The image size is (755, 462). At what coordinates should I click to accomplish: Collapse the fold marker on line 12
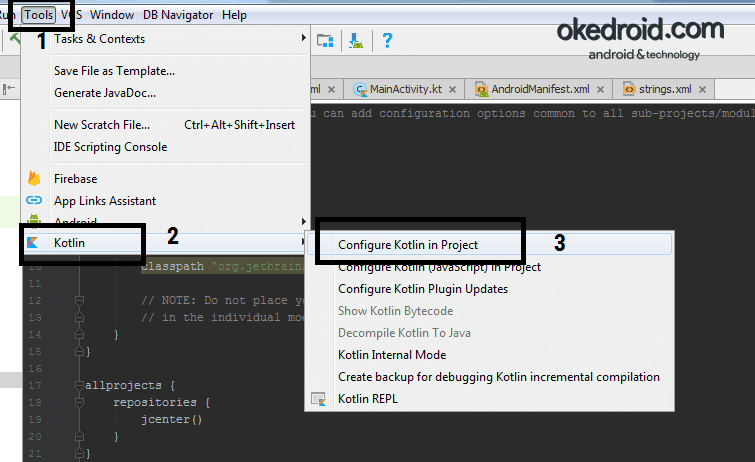tap(79, 301)
